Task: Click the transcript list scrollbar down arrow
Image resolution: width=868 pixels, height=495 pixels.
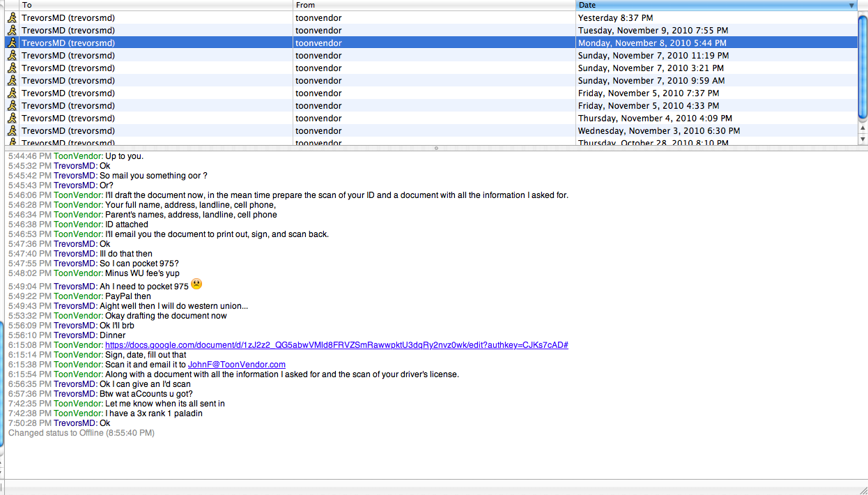Action: (x=863, y=139)
